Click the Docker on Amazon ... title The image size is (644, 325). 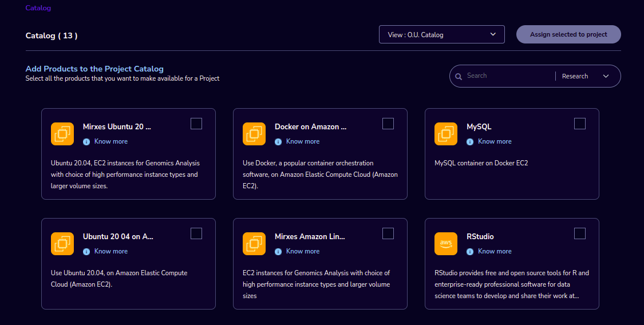pyautogui.click(x=310, y=127)
